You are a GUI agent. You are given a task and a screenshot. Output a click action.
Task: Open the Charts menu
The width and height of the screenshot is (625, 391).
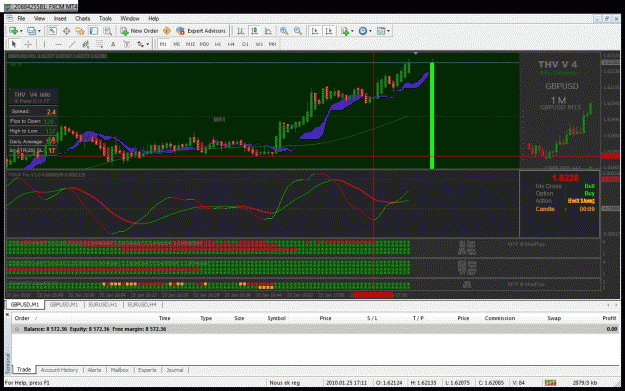coord(83,19)
